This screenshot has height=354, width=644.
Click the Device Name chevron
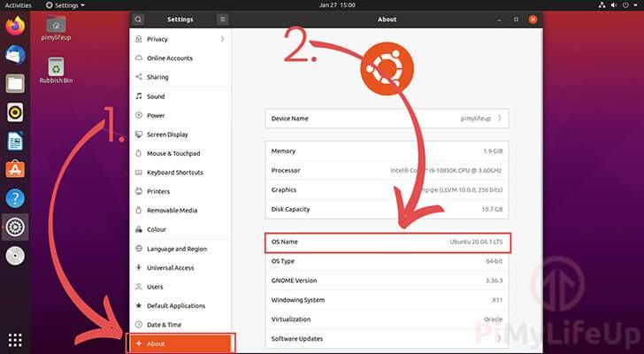pos(500,119)
